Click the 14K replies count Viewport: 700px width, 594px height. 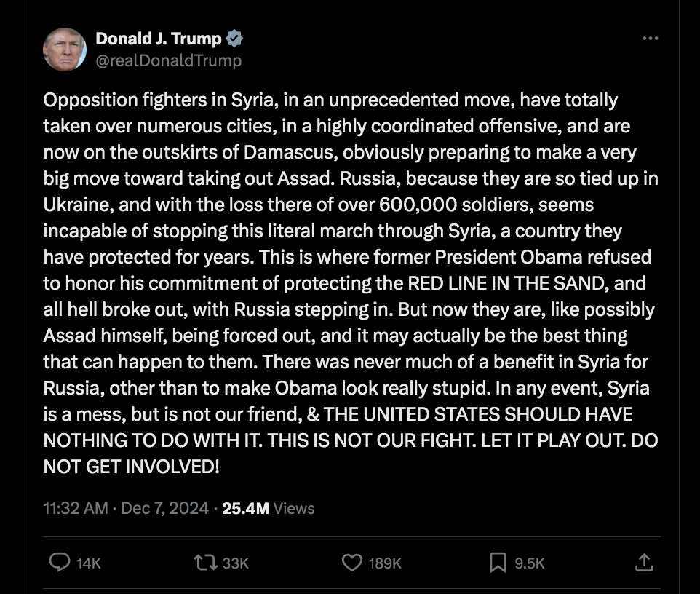[88, 563]
